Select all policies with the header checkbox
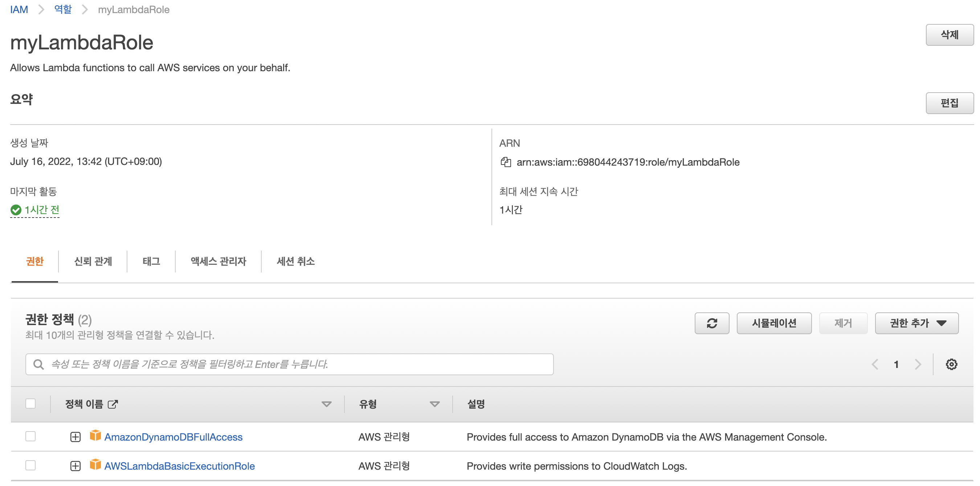Image resolution: width=980 pixels, height=486 pixels. (30, 404)
